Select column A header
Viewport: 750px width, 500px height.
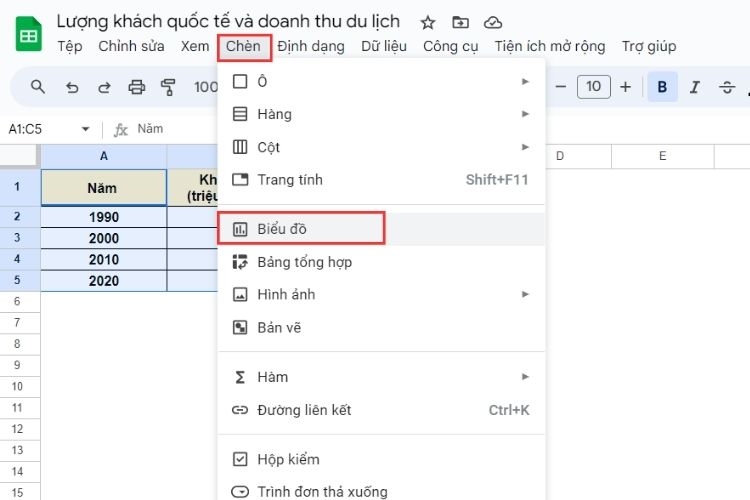104,156
